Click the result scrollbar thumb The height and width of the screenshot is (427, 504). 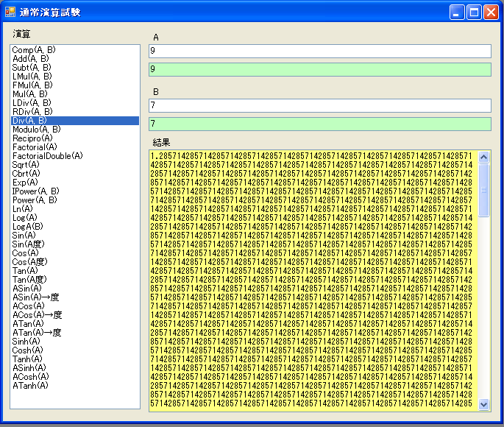pyautogui.click(x=483, y=190)
